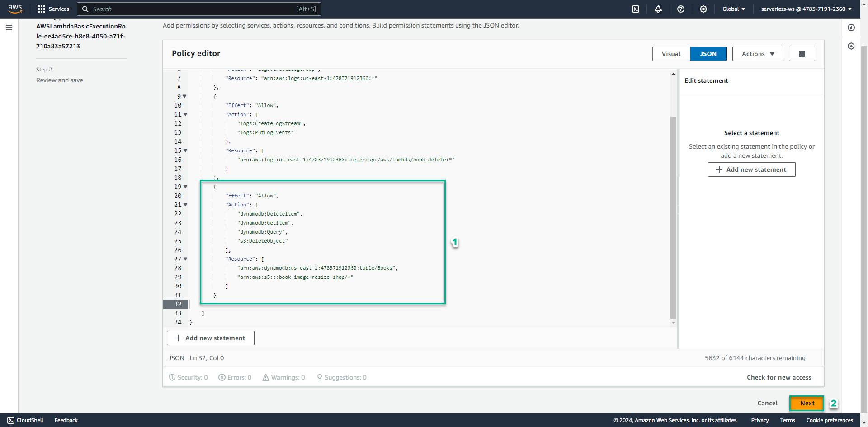Click the characters remaining counter
The image size is (868, 427).
[x=755, y=358]
